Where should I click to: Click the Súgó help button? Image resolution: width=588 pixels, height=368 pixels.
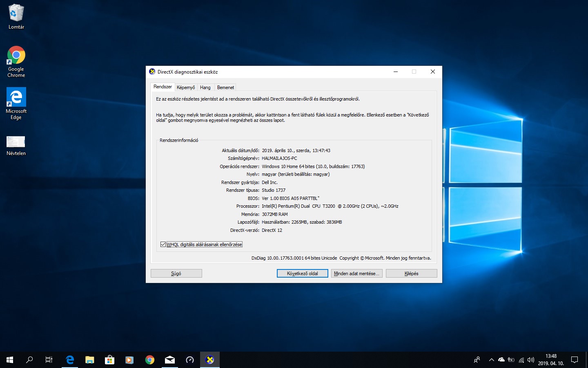coord(176,274)
